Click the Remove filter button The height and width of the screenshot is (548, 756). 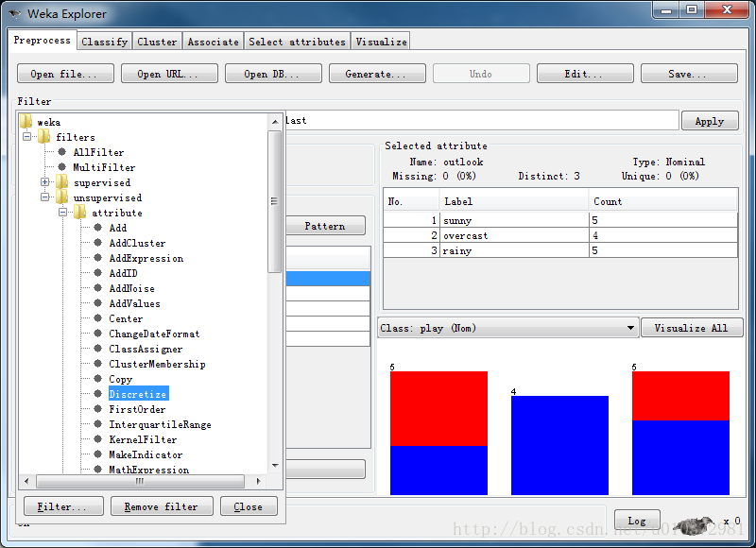click(162, 506)
